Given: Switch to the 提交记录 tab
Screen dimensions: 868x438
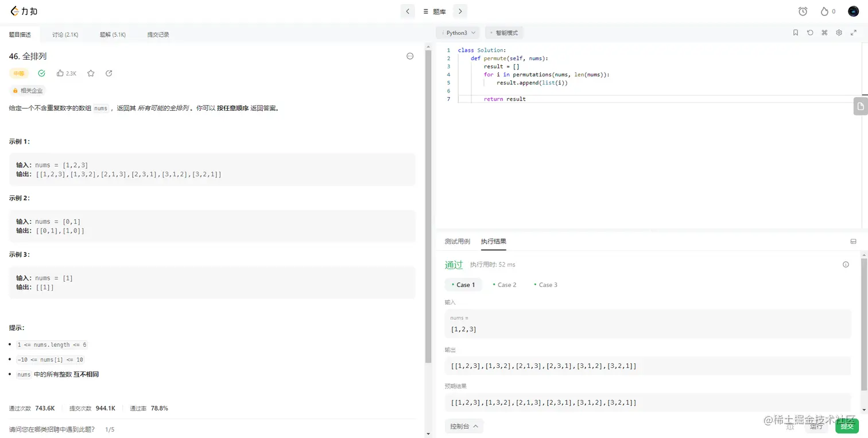Looking at the screenshot, I should tap(158, 34).
